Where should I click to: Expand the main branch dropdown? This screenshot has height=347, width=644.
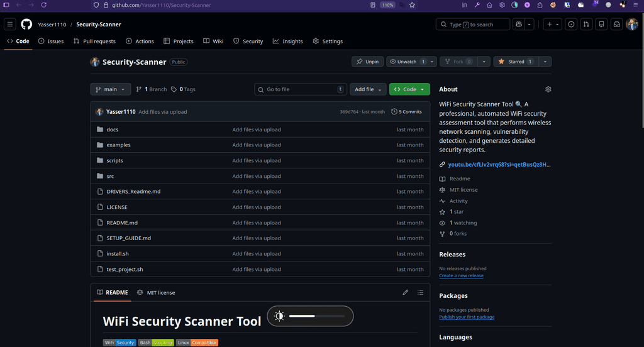[x=111, y=89]
